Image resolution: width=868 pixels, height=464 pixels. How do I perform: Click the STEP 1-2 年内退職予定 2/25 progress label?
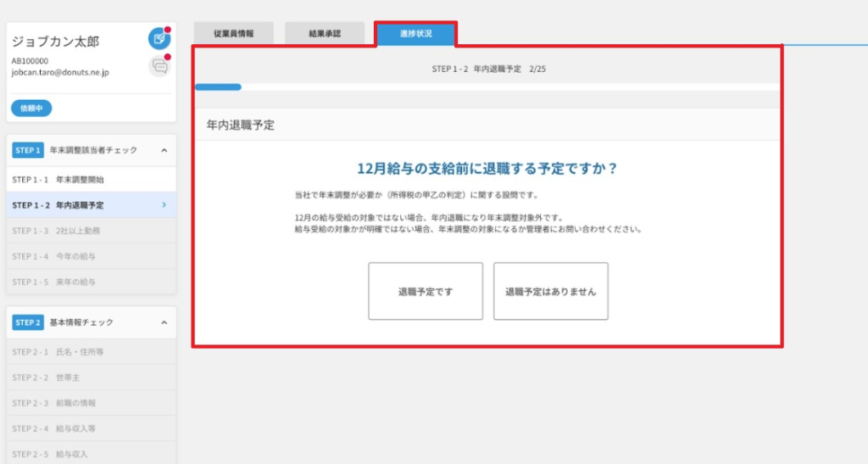point(488,70)
